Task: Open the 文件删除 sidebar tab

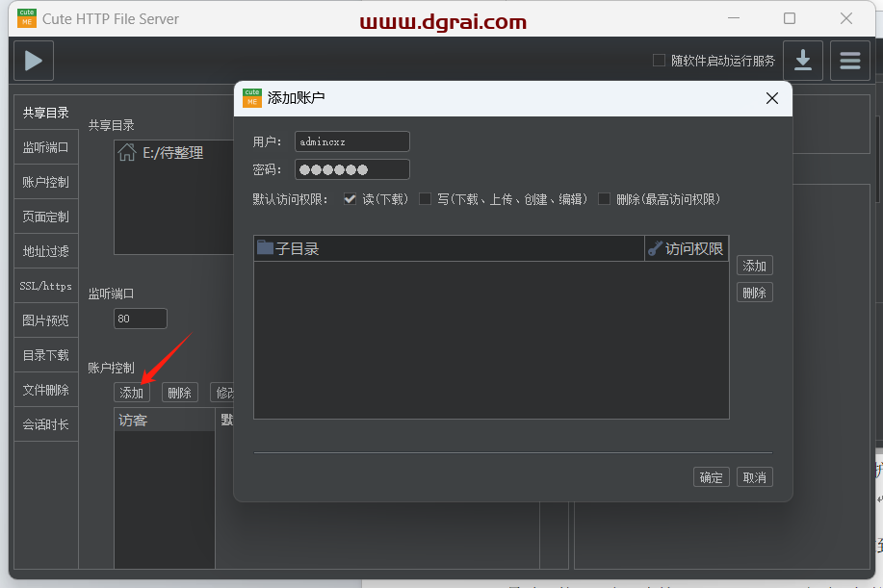Action: (46, 390)
